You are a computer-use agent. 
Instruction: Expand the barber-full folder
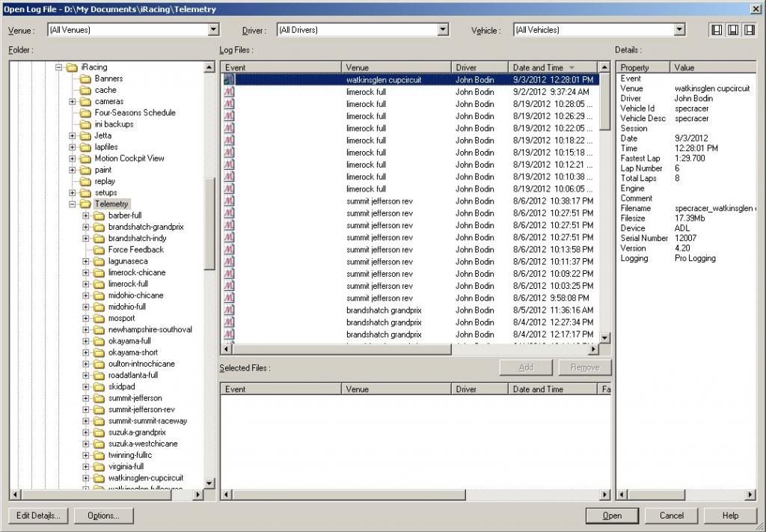point(86,215)
